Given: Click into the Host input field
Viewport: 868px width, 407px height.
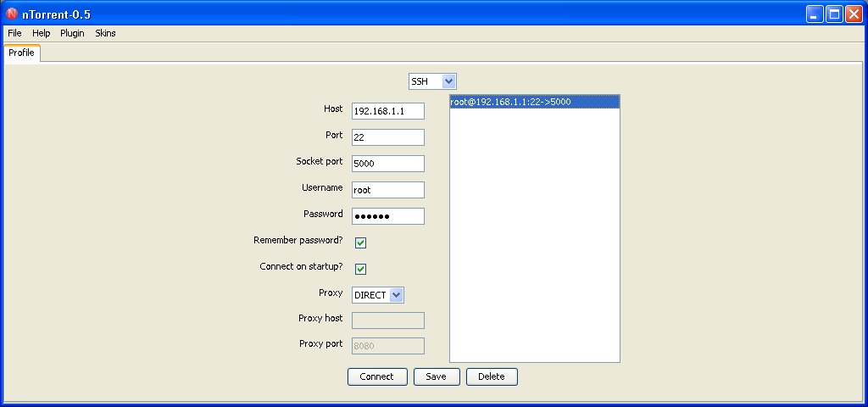Looking at the screenshot, I should 387,111.
